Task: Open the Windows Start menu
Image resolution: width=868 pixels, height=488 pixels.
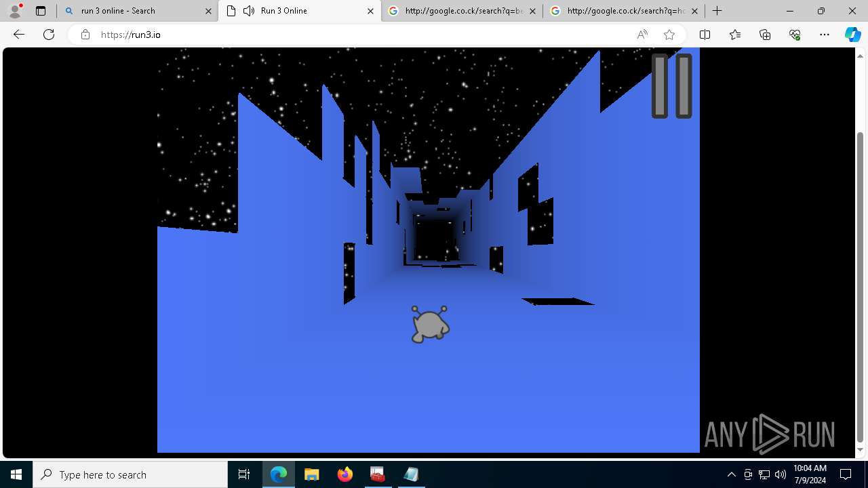Action: tap(16, 474)
